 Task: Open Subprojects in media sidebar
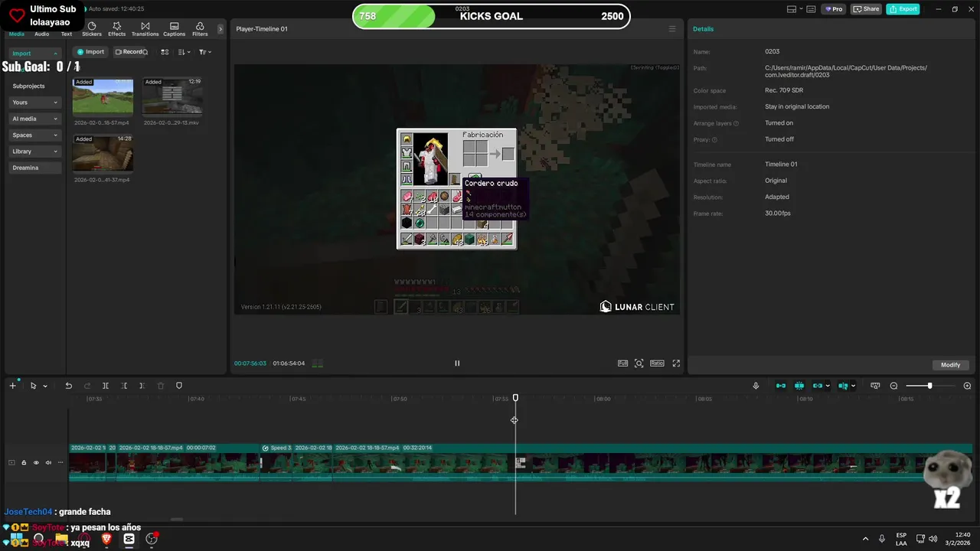click(x=29, y=86)
